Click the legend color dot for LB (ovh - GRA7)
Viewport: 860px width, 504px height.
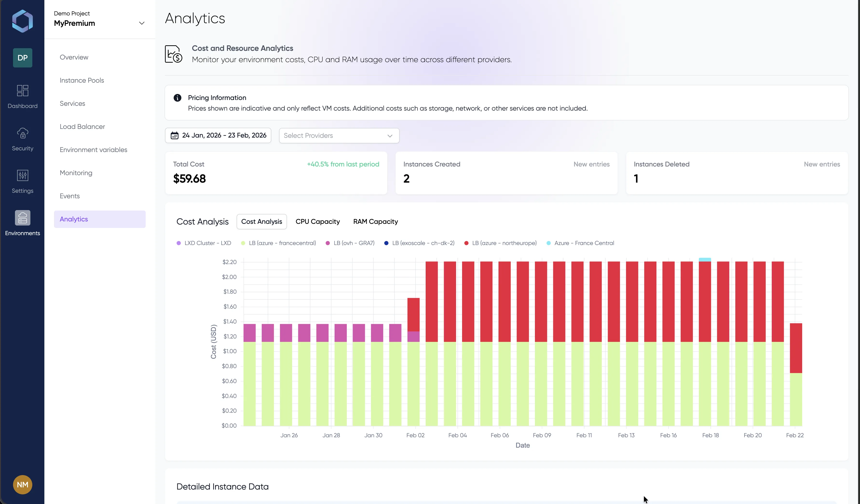(327, 243)
